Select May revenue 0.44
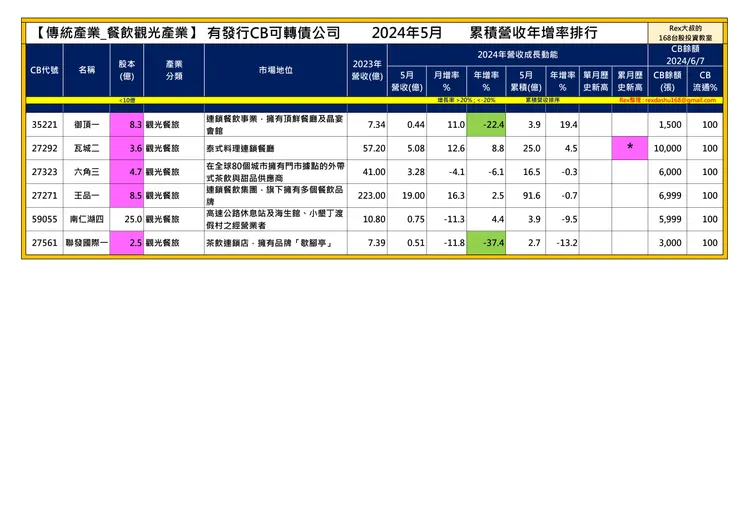This screenshot has width=740, height=523. [416, 125]
